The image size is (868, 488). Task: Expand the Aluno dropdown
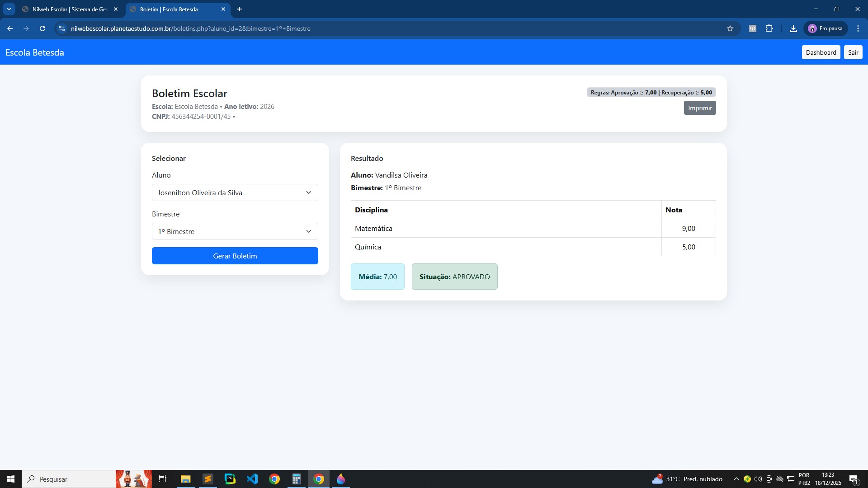tap(235, 192)
